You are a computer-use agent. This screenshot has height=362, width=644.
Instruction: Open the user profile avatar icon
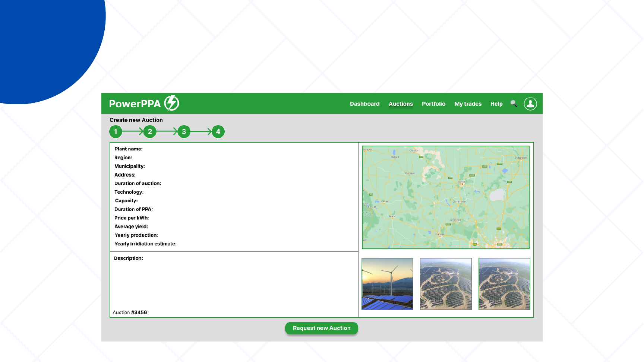(530, 104)
